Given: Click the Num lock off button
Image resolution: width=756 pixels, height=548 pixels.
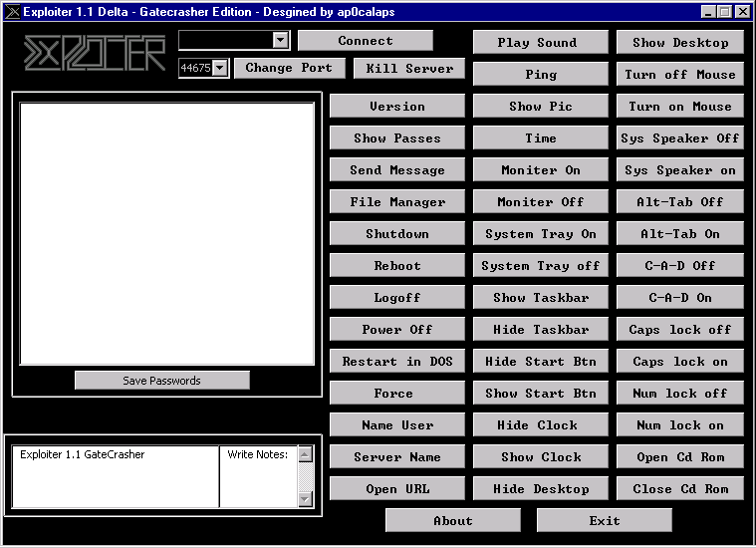Looking at the screenshot, I should (679, 394).
